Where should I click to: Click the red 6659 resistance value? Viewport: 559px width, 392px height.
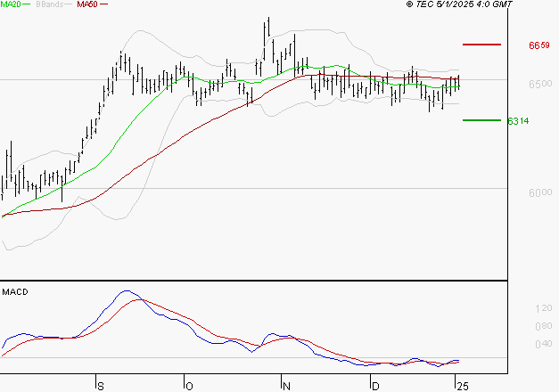point(539,45)
